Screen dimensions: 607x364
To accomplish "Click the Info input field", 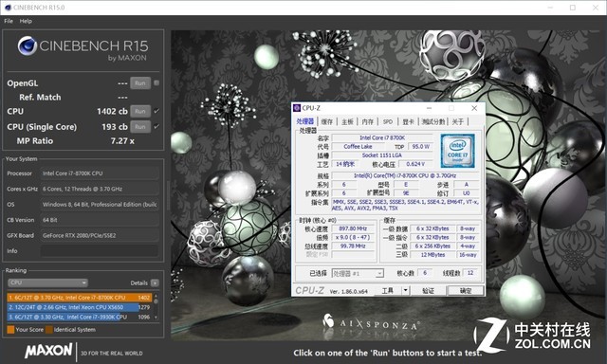I will [x=100, y=251].
